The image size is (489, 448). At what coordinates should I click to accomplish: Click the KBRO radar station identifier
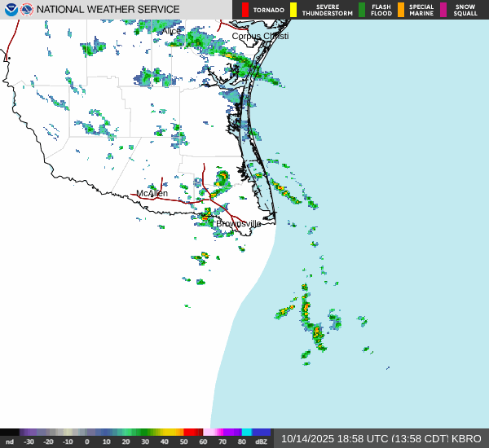pyautogui.click(x=467, y=438)
